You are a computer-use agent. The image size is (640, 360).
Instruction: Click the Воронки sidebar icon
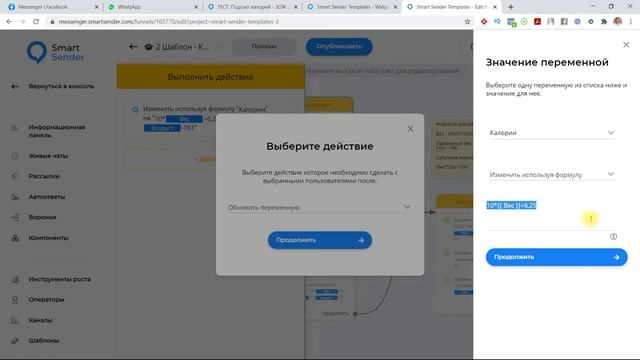(x=15, y=217)
